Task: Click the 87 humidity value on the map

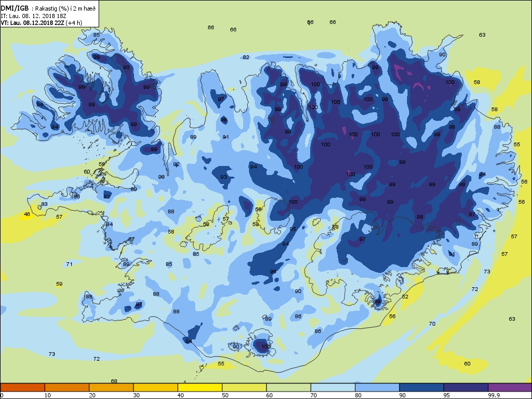Action: pyautogui.click(x=131, y=239)
